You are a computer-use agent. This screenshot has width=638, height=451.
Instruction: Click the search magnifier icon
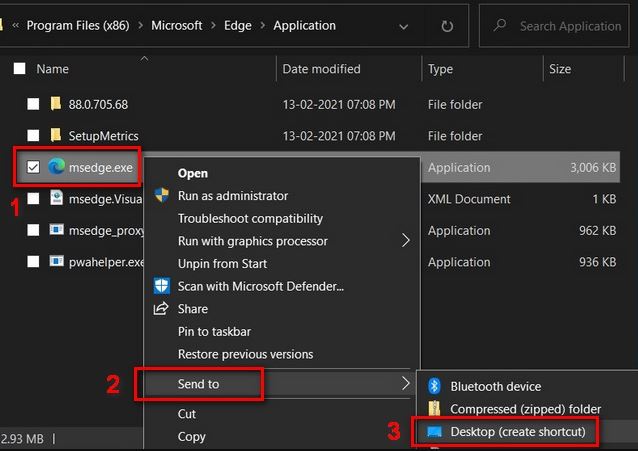[499, 25]
